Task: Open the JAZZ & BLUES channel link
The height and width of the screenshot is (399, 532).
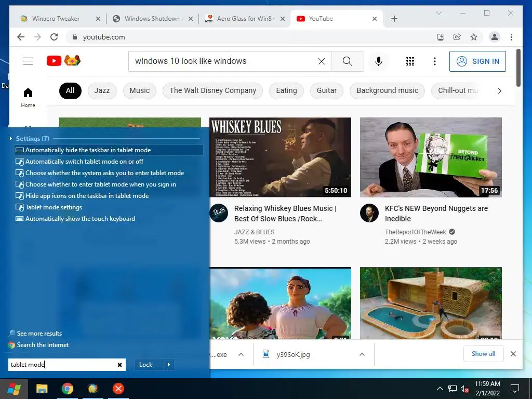Action: click(254, 232)
